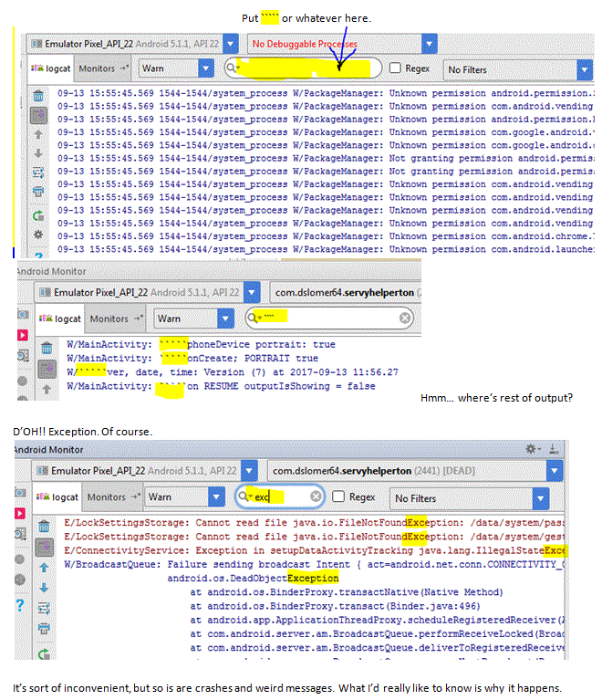Viewport: 602px width, 700px height.
Task: Toggle scroll-to-end icon in middle panel
Action: point(47,369)
